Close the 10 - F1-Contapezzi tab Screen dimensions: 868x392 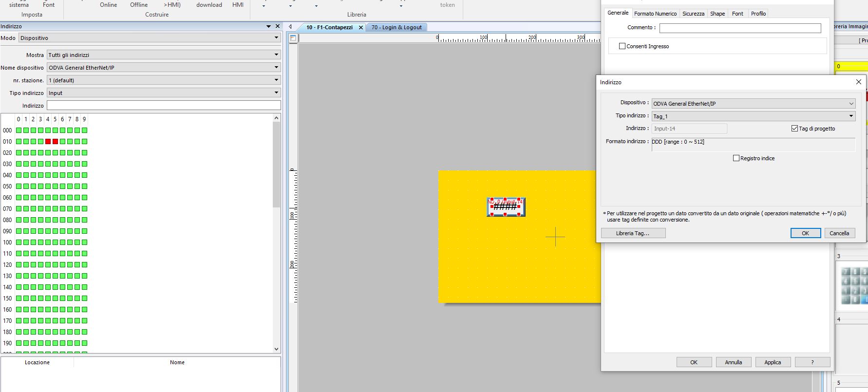coord(360,28)
